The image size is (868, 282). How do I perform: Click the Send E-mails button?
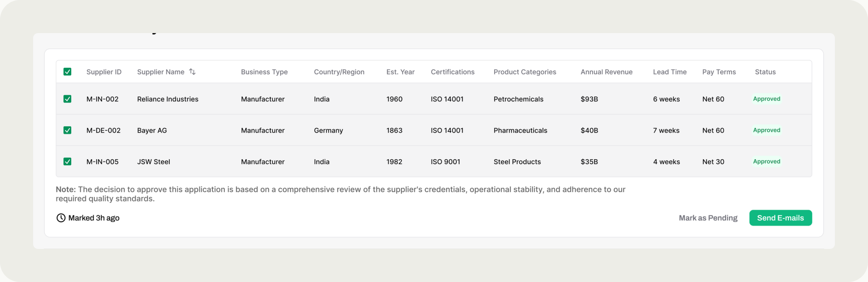pyautogui.click(x=780, y=218)
